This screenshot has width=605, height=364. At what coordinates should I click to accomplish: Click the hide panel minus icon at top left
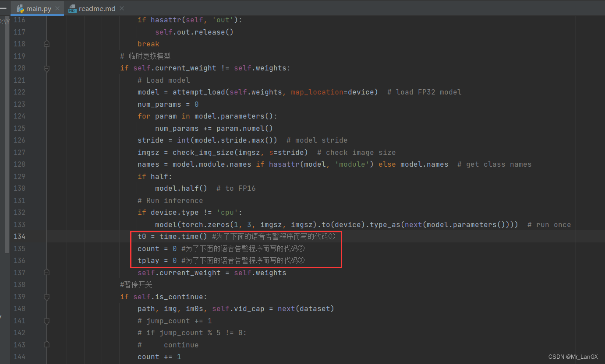[3, 8]
